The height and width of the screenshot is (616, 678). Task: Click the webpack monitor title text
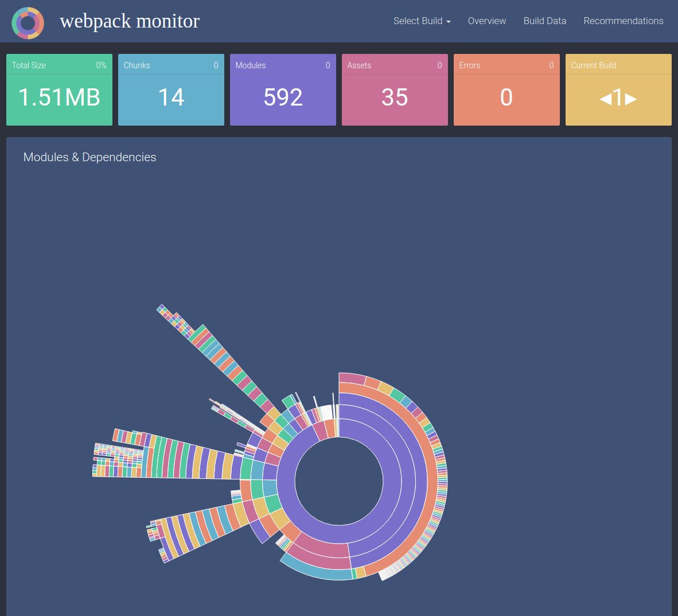(x=130, y=22)
